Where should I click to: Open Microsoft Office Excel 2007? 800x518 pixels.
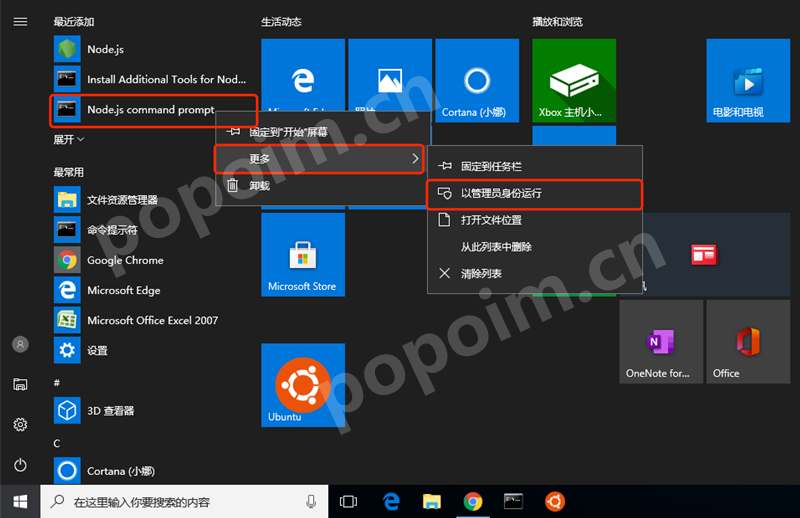153,320
